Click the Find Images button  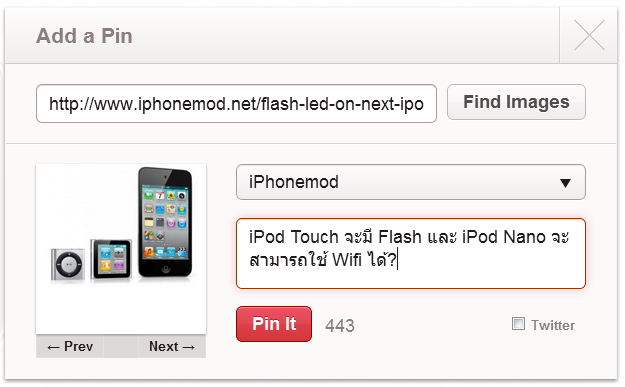(516, 102)
